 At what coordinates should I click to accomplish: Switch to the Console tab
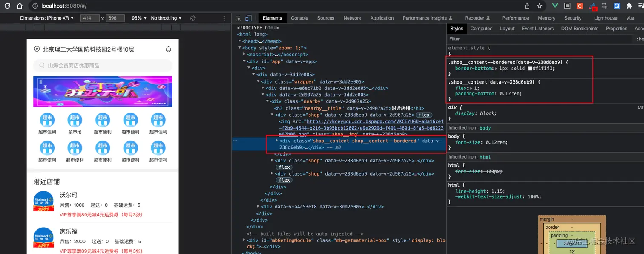click(x=299, y=18)
